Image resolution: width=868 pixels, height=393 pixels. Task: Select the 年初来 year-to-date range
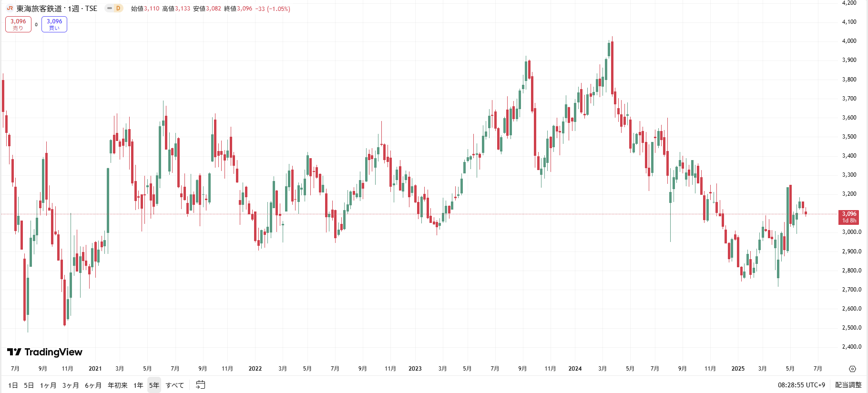118,385
